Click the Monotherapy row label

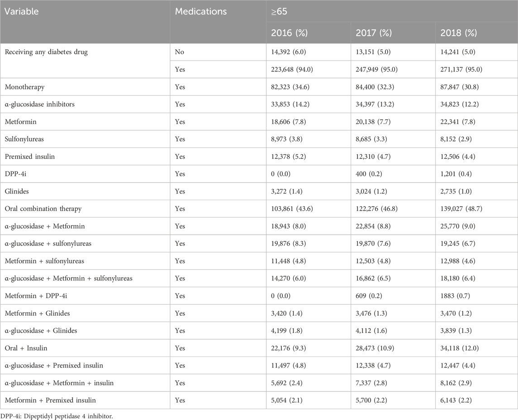point(24,87)
